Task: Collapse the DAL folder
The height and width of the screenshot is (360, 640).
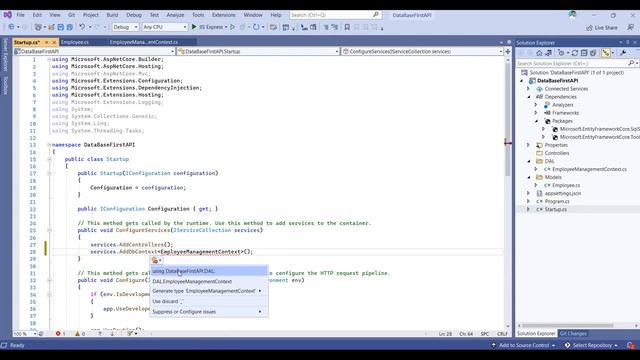Action: pos(528,161)
